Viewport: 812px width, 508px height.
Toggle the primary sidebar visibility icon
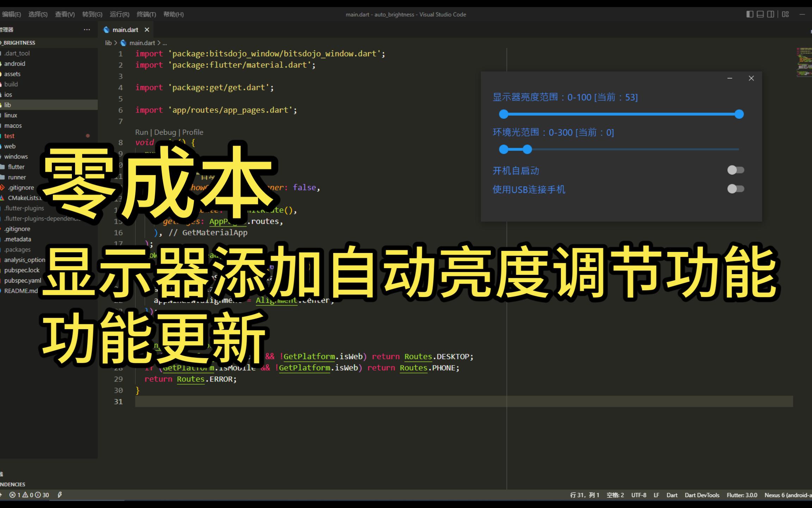pyautogui.click(x=749, y=14)
